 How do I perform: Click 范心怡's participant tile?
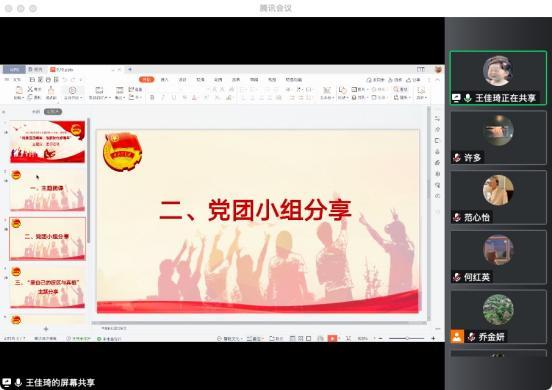point(498,197)
